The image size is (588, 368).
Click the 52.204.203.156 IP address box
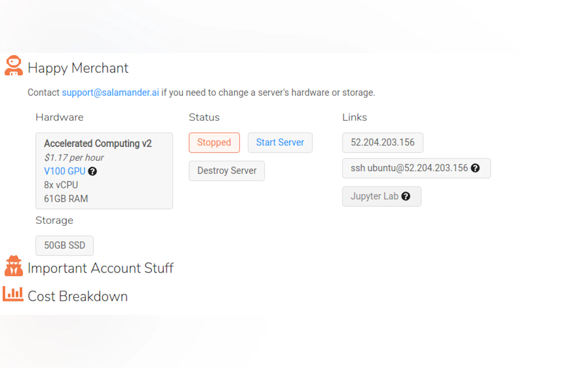tap(382, 143)
